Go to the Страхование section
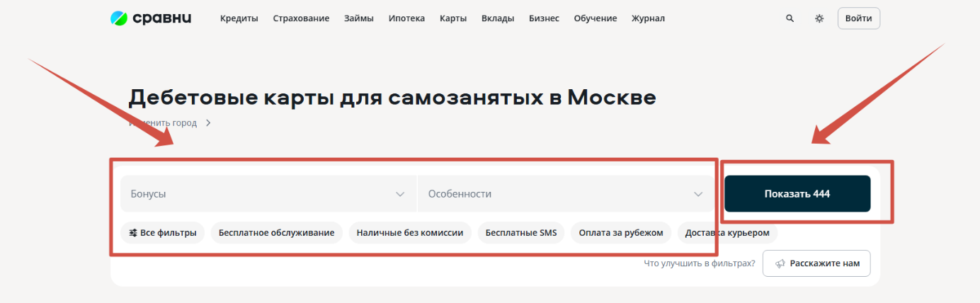 pos(301,18)
